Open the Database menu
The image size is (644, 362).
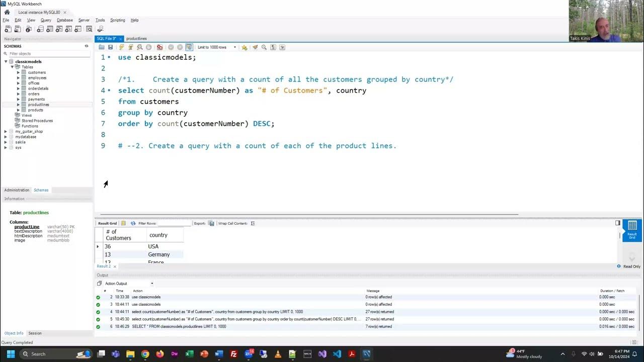pyautogui.click(x=65, y=20)
